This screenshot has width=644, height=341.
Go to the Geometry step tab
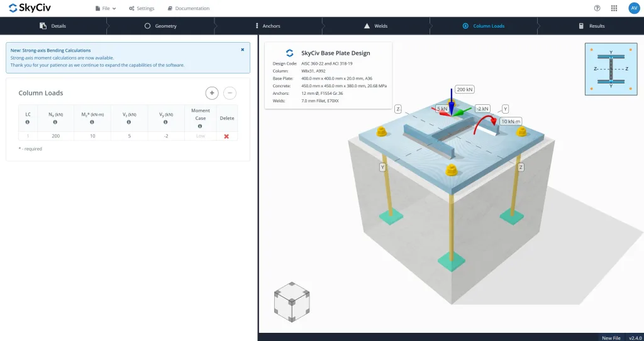[160, 26]
